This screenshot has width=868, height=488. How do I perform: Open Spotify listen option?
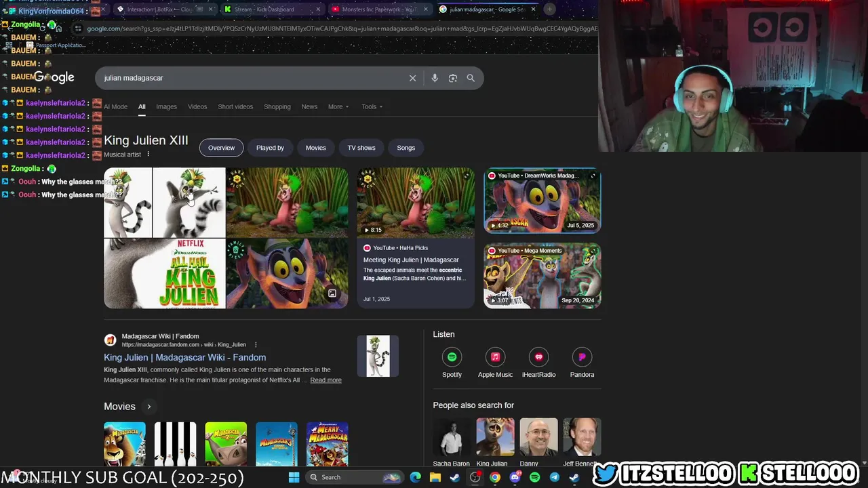pos(452,363)
